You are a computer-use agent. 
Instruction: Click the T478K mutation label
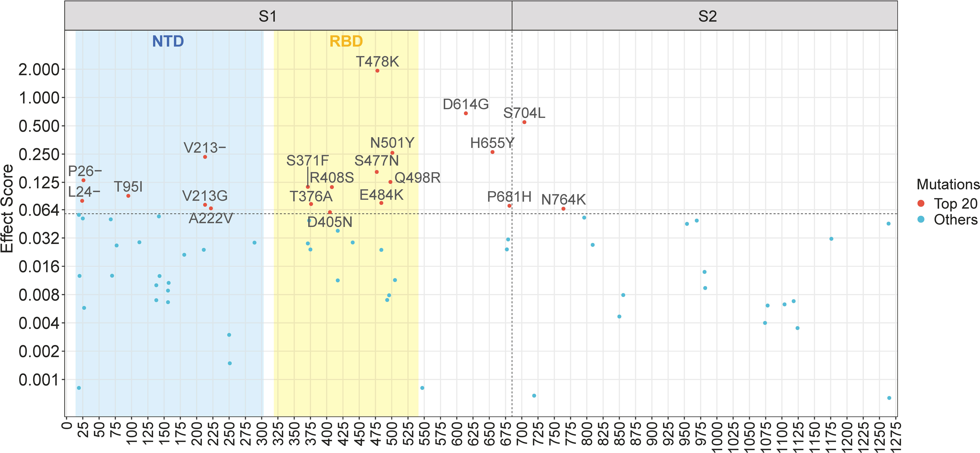tap(377, 62)
